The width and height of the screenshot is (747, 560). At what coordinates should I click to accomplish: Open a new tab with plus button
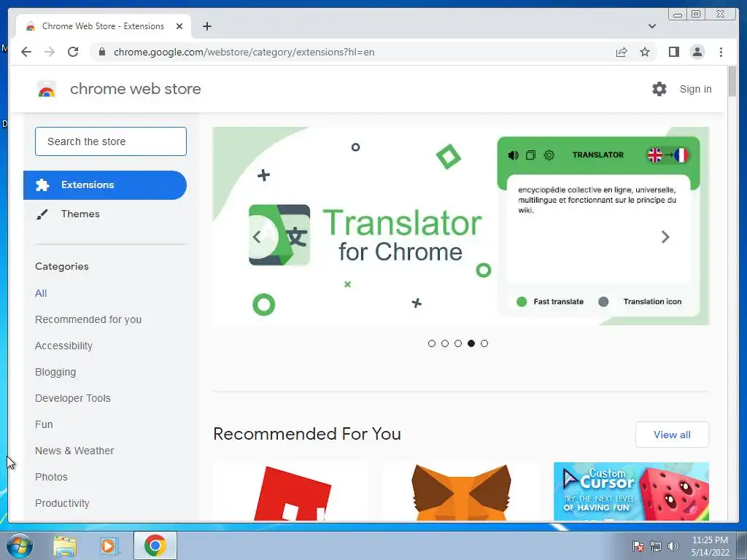pos(206,26)
